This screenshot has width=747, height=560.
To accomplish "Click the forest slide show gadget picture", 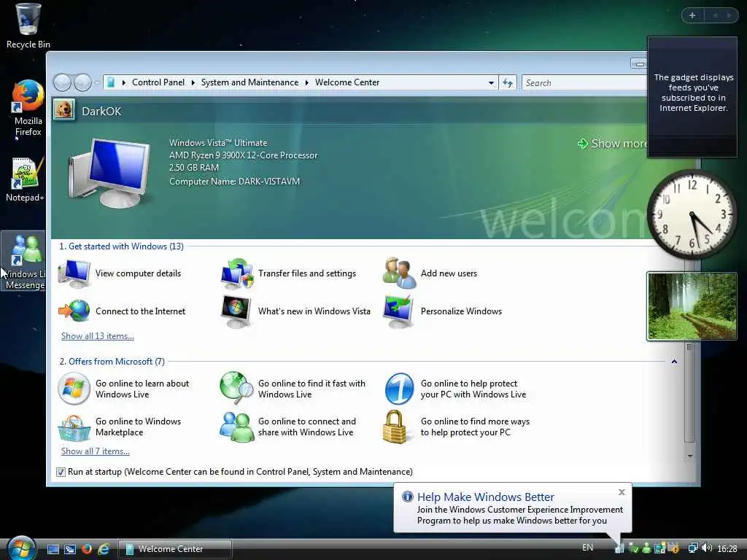I will (x=692, y=306).
